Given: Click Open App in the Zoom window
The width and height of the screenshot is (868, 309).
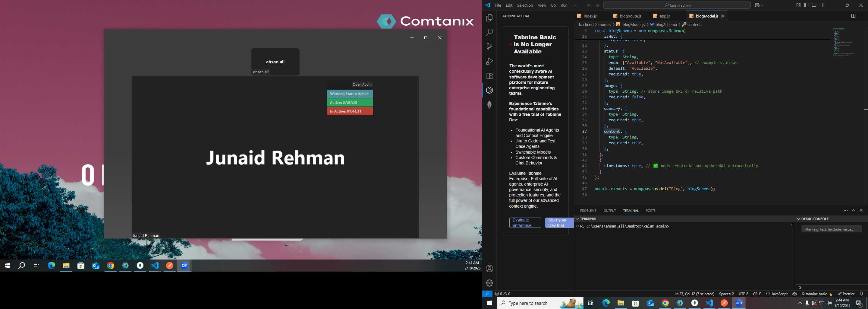Looking at the screenshot, I should pos(362,85).
